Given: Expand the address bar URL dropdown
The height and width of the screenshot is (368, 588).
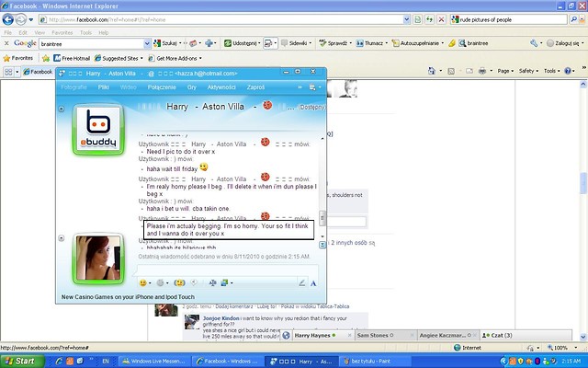Looking at the screenshot, I should (x=406, y=19).
